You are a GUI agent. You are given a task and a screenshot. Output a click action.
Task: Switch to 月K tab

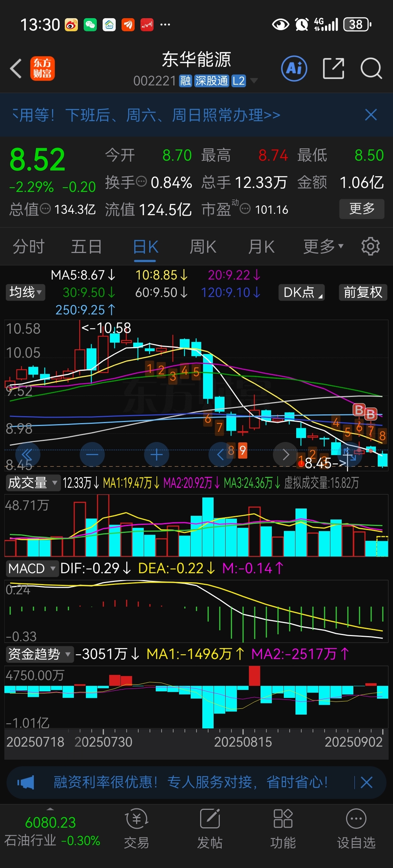click(261, 247)
